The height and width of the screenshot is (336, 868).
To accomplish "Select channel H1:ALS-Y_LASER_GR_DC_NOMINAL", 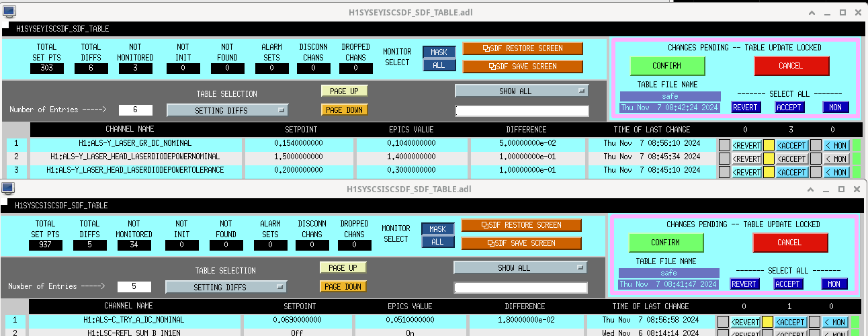I will point(136,144).
